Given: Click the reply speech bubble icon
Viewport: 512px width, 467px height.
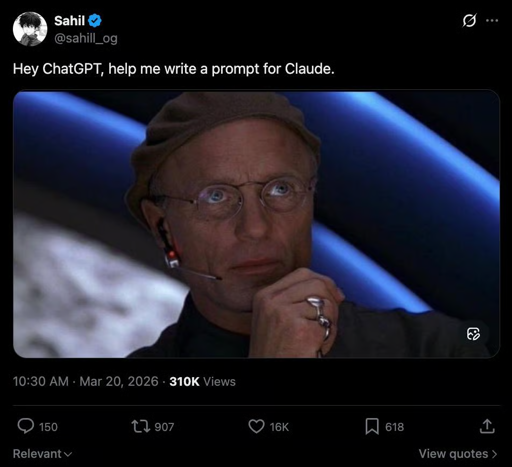Looking at the screenshot, I should tap(26, 426).
